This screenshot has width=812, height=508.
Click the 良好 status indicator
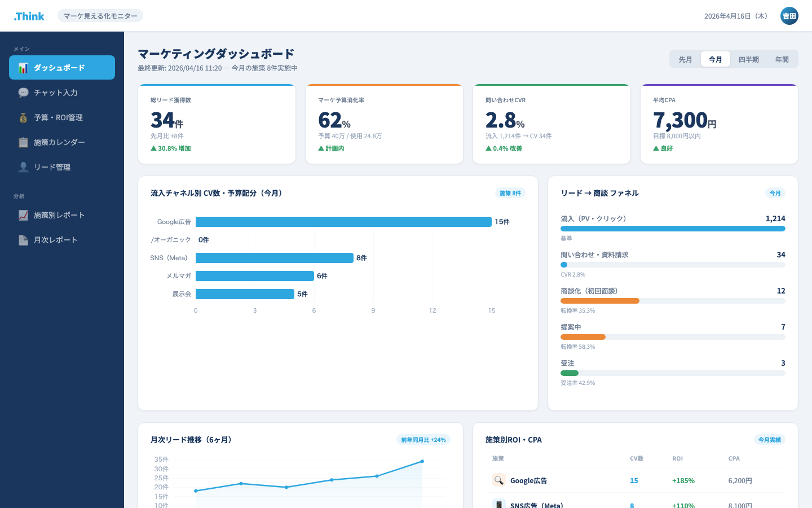pyautogui.click(x=663, y=148)
